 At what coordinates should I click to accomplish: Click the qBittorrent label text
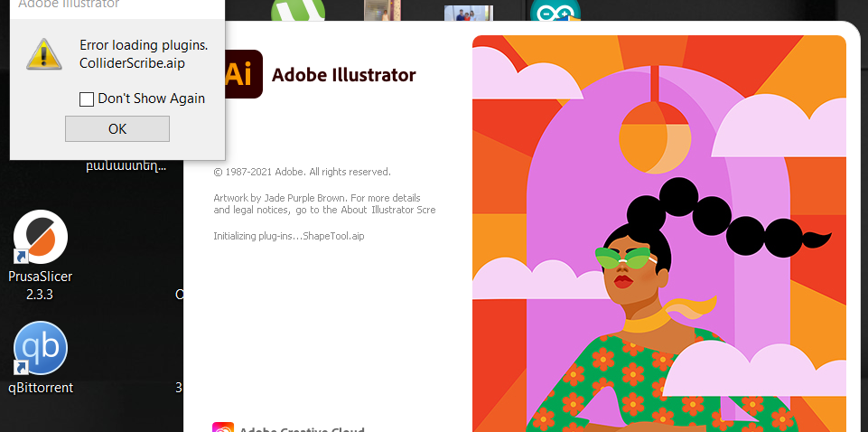click(x=41, y=387)
